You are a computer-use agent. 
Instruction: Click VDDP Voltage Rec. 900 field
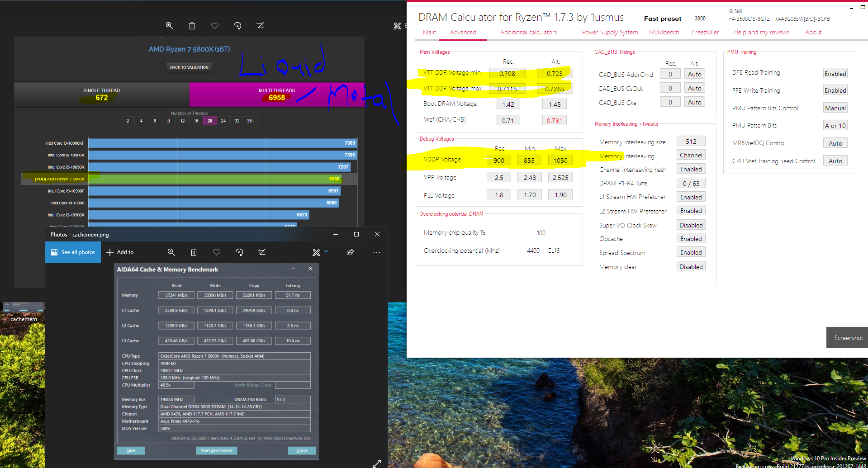click(x=498, y=160)
